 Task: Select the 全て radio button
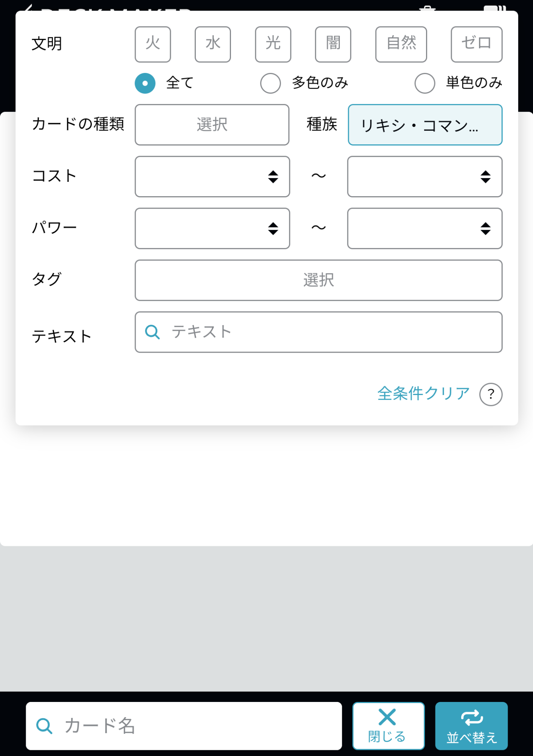[145, 83]
